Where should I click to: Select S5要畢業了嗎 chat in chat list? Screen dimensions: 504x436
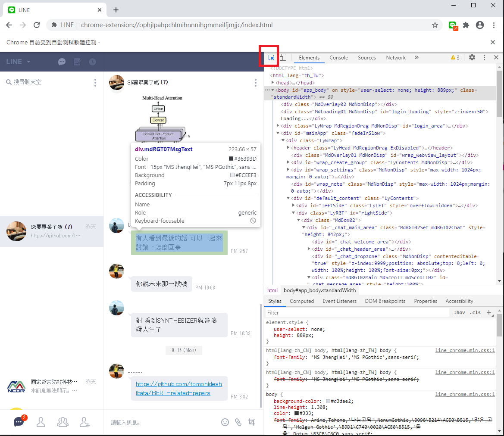[x=52, y=231]
